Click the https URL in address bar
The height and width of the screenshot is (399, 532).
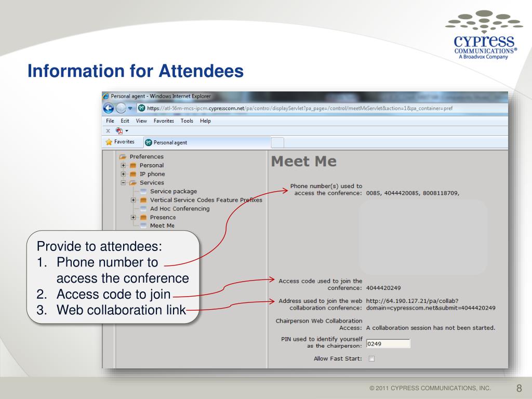point(300,108)
